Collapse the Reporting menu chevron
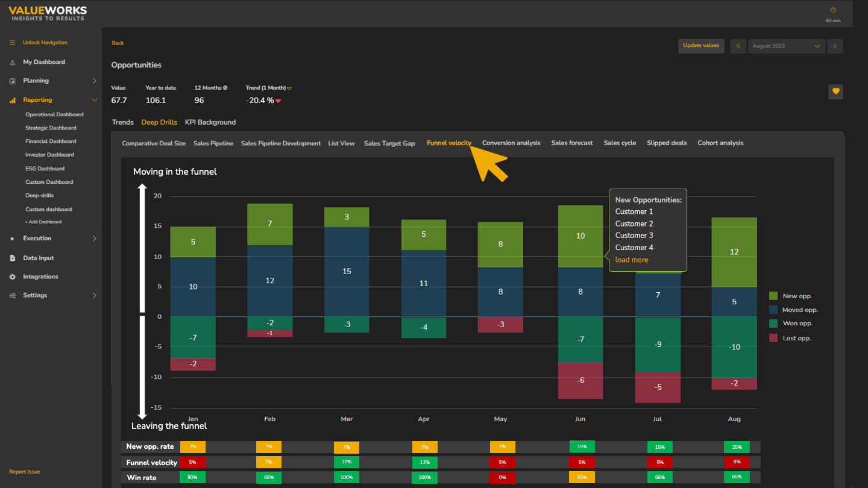This screenshot has height=488, width=868. [x=94, y=100]
